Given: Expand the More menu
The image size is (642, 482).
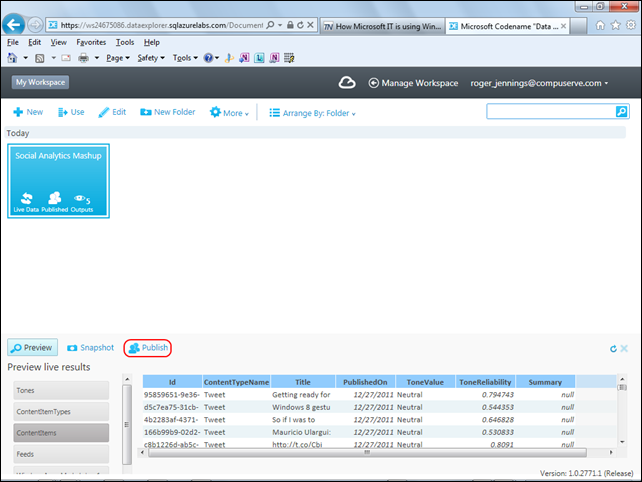Looking at the screenshot, I should coord(229,113).
